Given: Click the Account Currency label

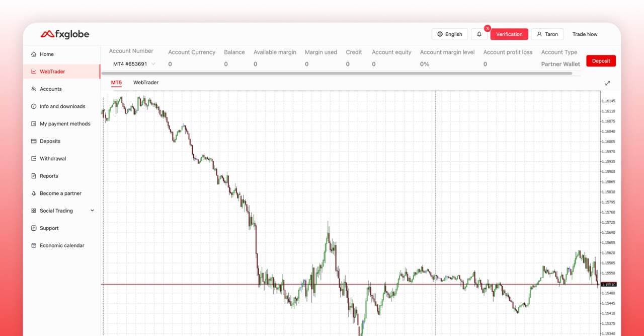Looking at the screenshot, I should [192, 52].
